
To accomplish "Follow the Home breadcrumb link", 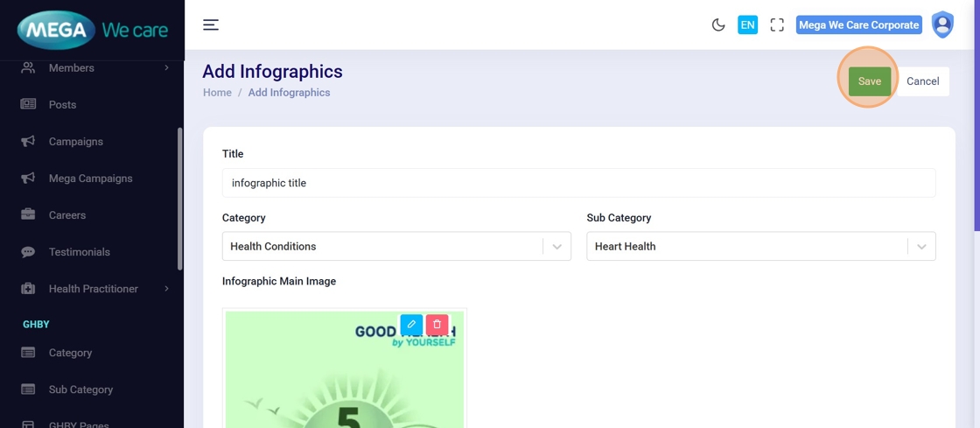I will pyautogui.click(x=217, y=93).
